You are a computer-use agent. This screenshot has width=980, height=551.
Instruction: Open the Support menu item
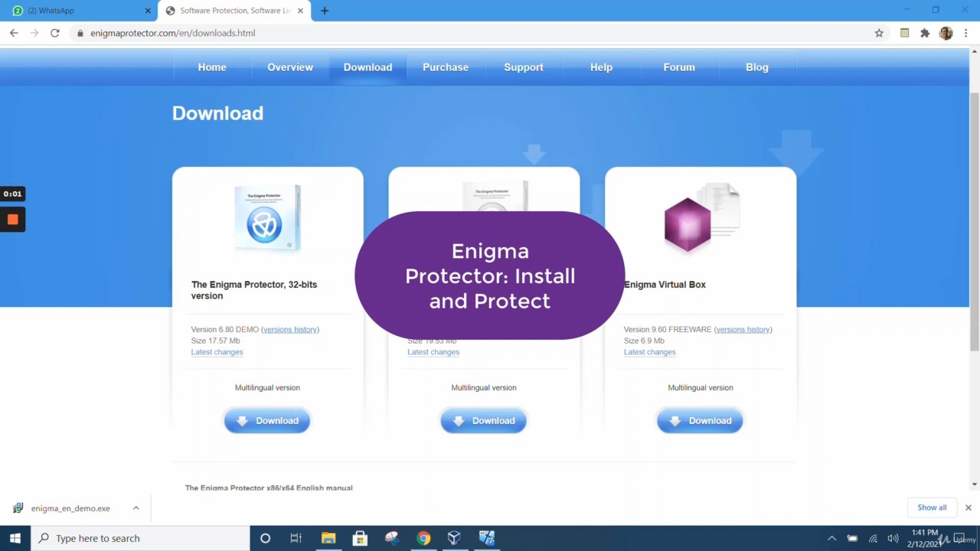pyautogui.click(x=524, y=67)
